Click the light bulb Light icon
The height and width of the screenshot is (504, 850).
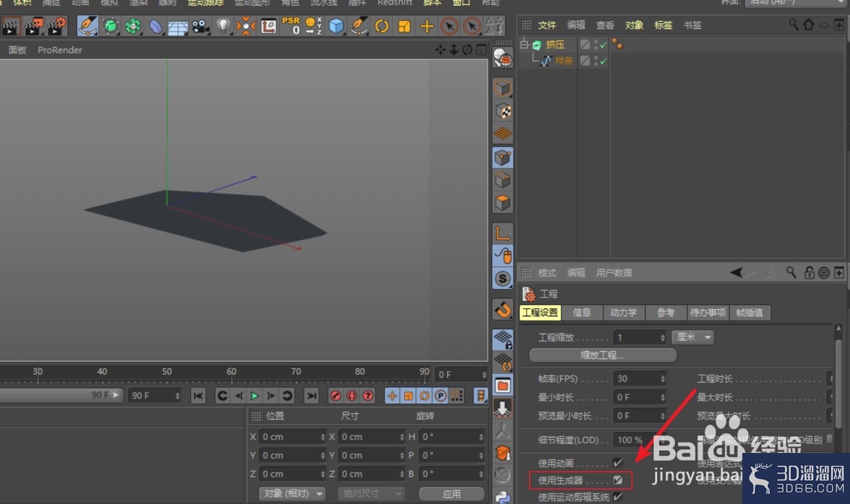click(223, 26)
